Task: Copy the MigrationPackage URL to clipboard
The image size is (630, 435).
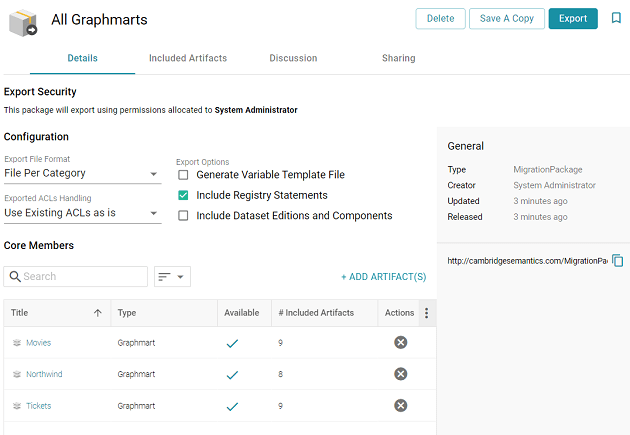Action: pyautogui.click(x=618, y=261)
